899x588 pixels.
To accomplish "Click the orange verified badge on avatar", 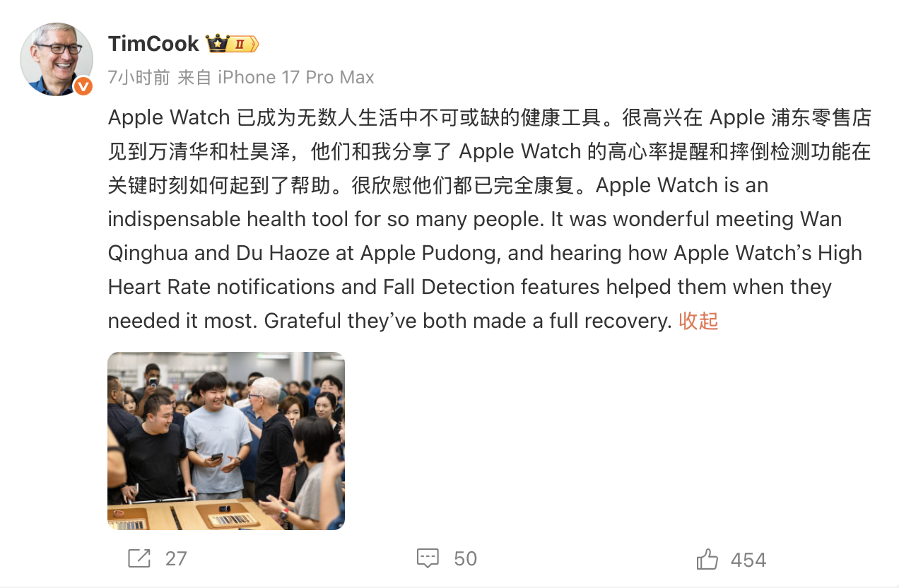I will (83, 86).
